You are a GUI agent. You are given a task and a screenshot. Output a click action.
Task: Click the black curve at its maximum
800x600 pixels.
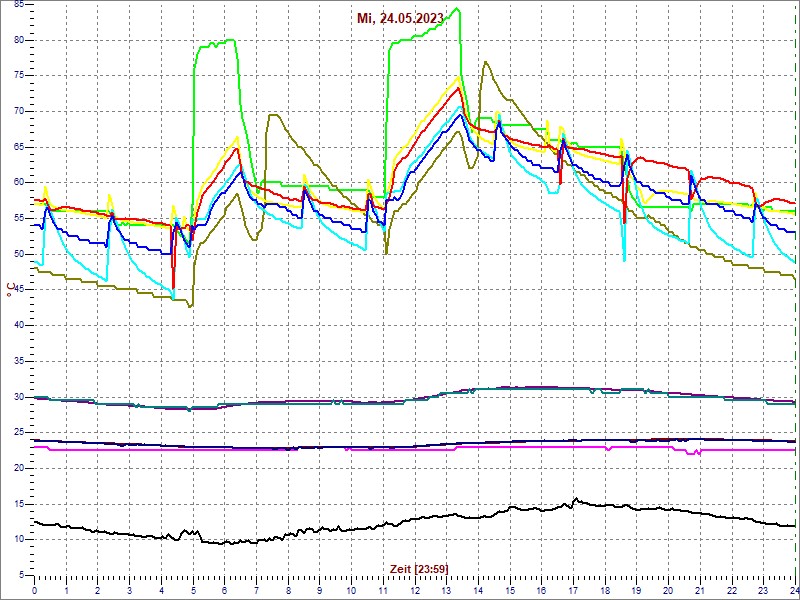point(576,499)
